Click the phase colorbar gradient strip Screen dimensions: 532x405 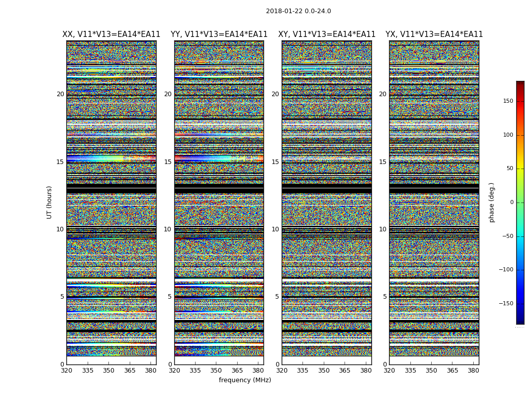coord(520,202)
